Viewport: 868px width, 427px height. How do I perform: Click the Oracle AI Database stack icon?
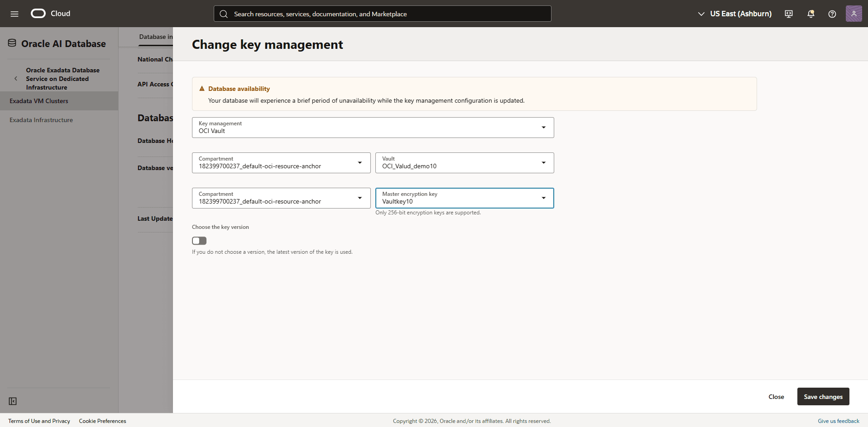pyautogui.click(x=12, y=43)
